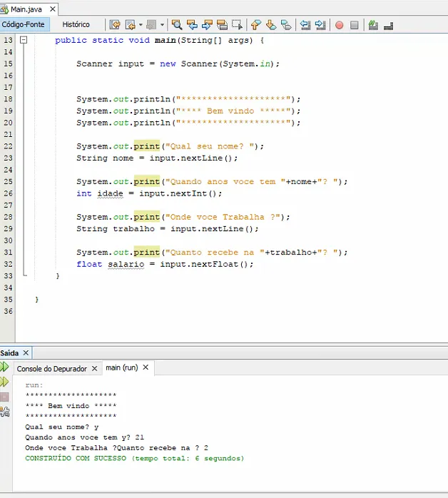Screen dimensions: 448x498
Task: Jump to next search occurrence
Action: [207, 25]
